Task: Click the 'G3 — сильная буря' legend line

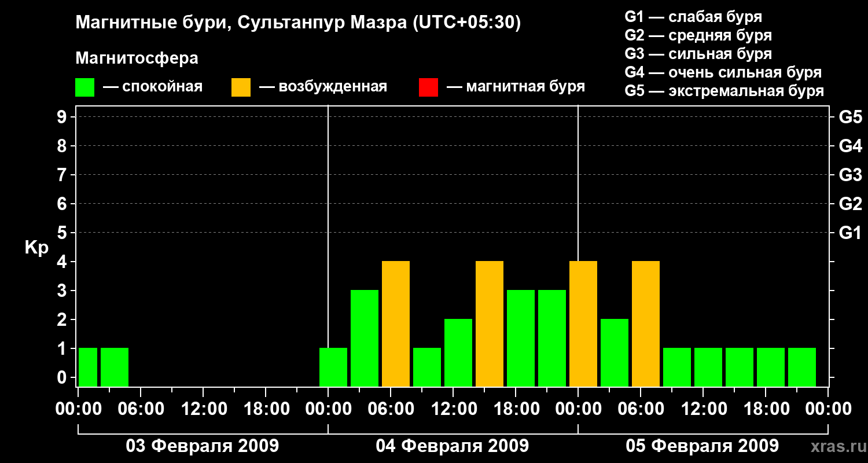Action: (698, 54)
